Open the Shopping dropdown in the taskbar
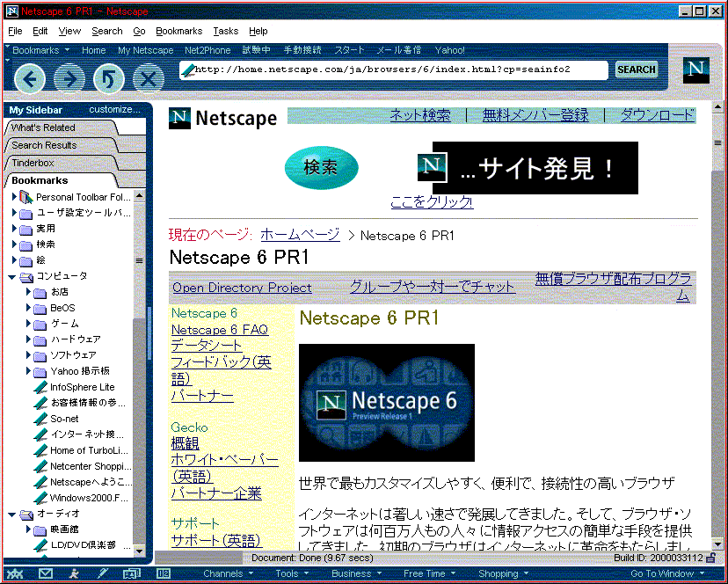This screenshot has height=584, width=728. click(x=503, y=573)
